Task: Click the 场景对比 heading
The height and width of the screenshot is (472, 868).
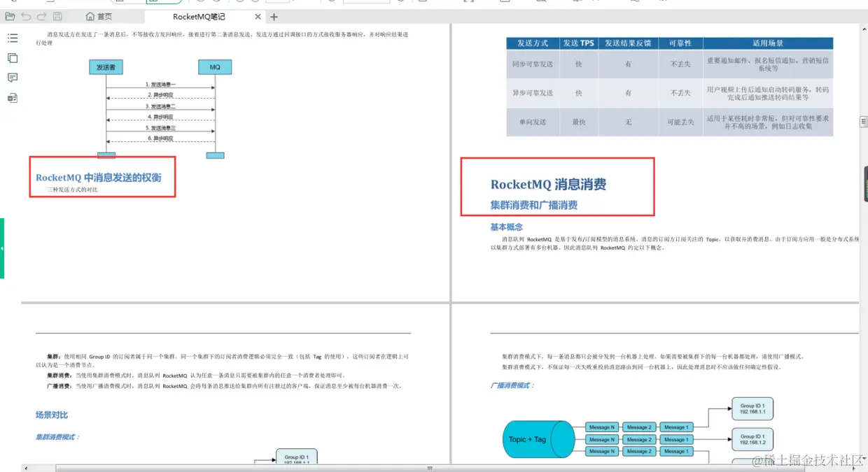Action: pos(52,415)
